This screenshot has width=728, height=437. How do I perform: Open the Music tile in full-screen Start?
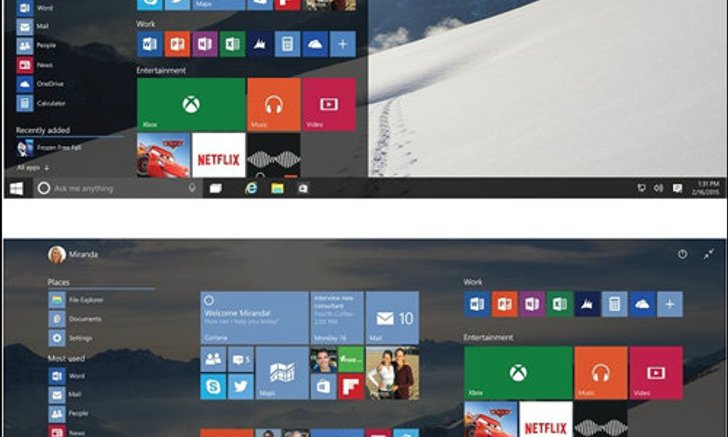pos(601,373)
